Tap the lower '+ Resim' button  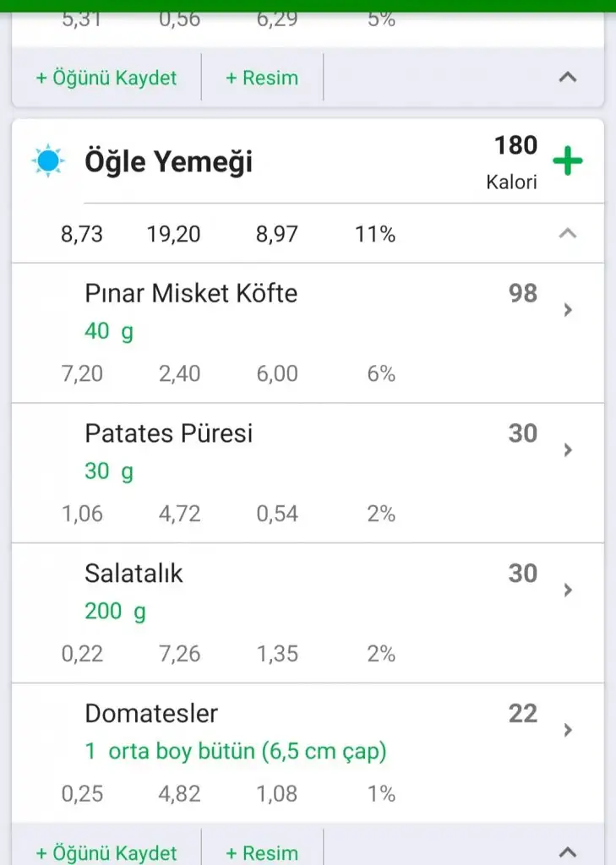262,853
